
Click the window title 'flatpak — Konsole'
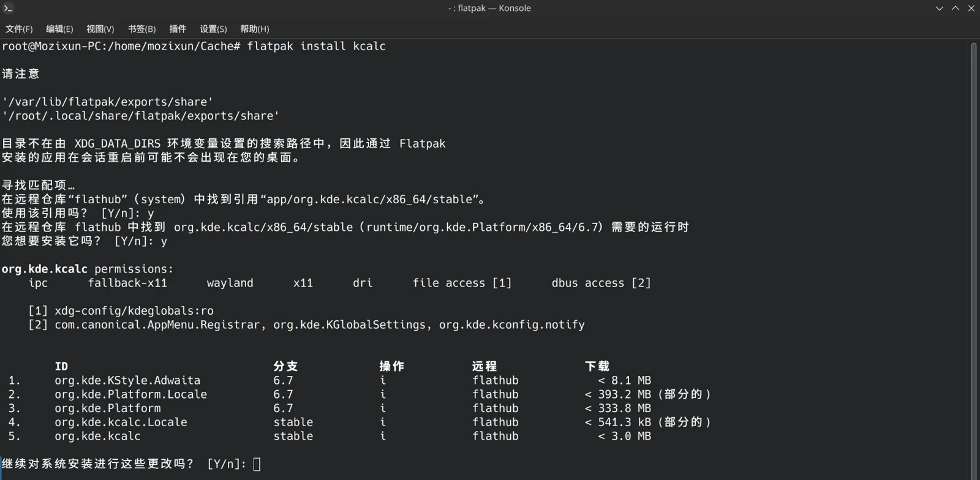489,8
